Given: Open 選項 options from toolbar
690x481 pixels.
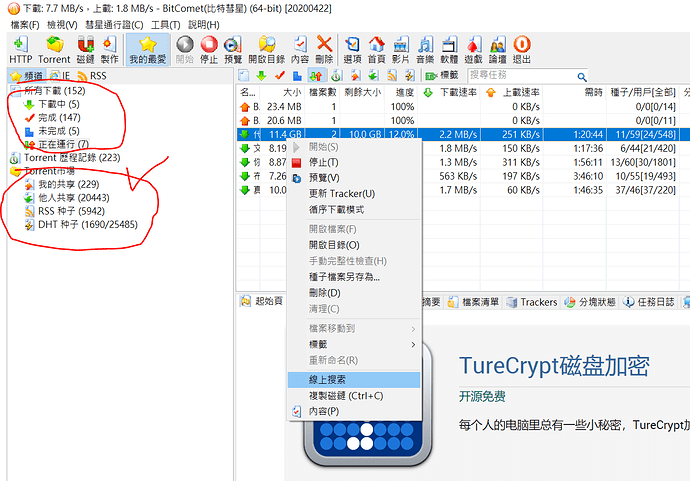Looking at the screenshot, I should (352, 50).
